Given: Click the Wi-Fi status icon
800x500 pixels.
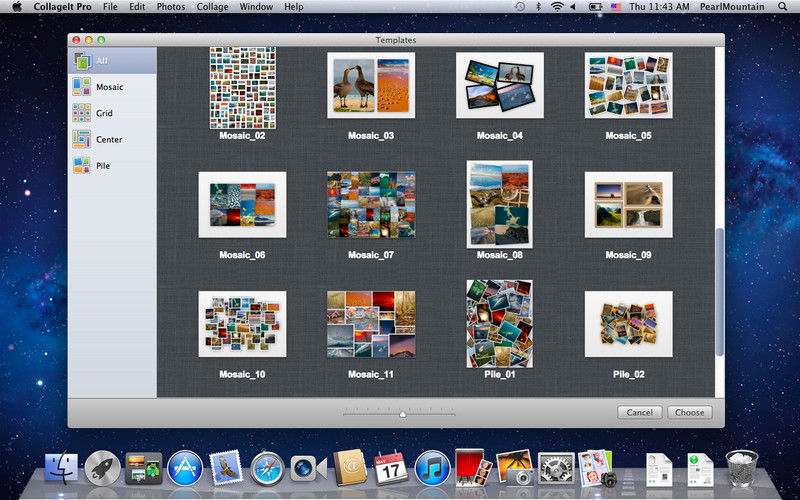Looking at the screenshot, I should point(557,7).
